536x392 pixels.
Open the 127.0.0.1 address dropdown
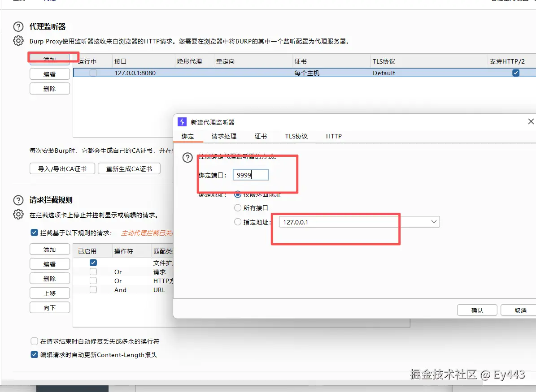(x=434, y=222)
